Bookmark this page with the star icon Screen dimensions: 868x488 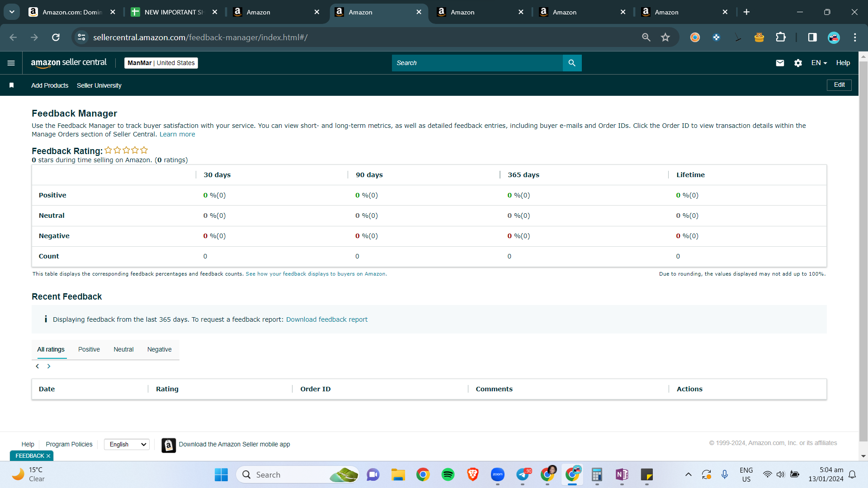(665, 38)
